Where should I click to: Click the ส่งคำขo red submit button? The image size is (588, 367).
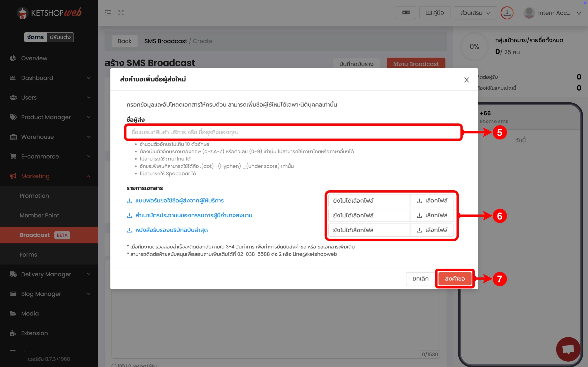pyautogui.click(x=455, y=278)
